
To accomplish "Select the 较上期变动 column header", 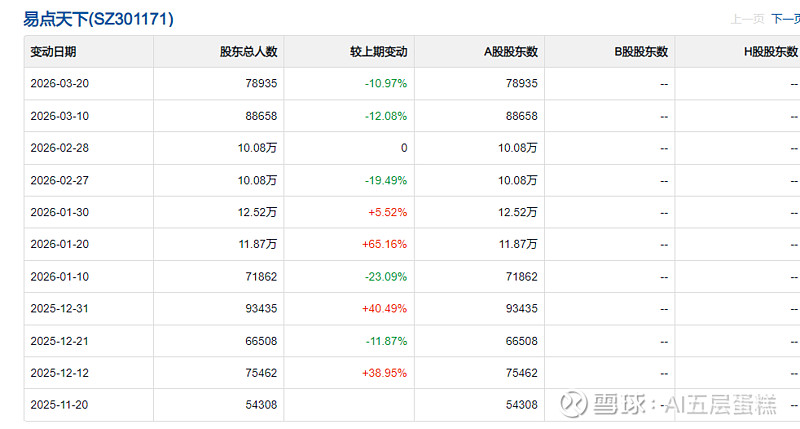I will coord(379,52).
